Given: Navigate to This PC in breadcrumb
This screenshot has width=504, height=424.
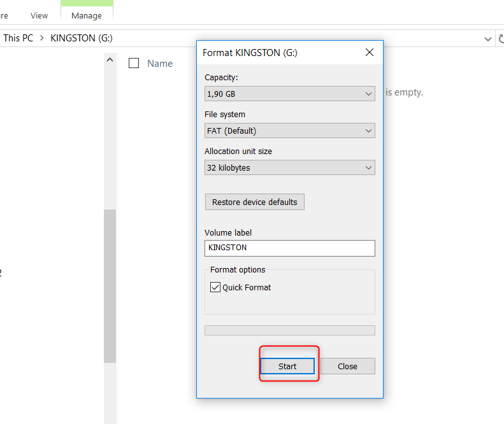Looking at the screenshot, I should 18,38.
